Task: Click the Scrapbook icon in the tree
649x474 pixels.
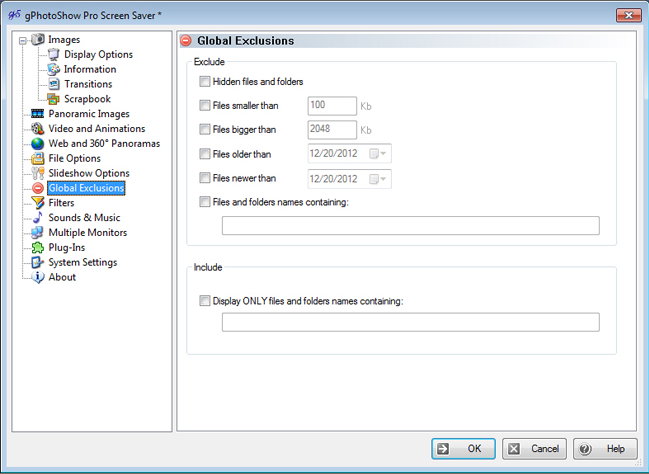Action: click(53, 99)
